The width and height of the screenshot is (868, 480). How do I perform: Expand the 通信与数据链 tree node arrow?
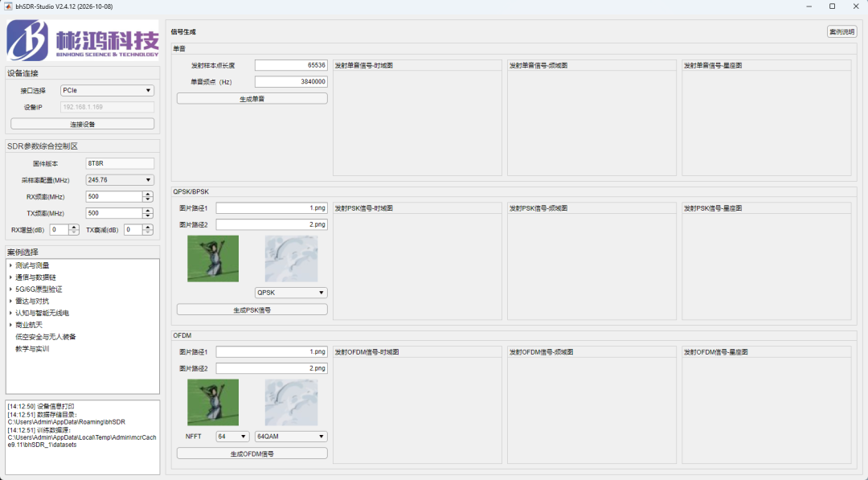tap(10, 277)
